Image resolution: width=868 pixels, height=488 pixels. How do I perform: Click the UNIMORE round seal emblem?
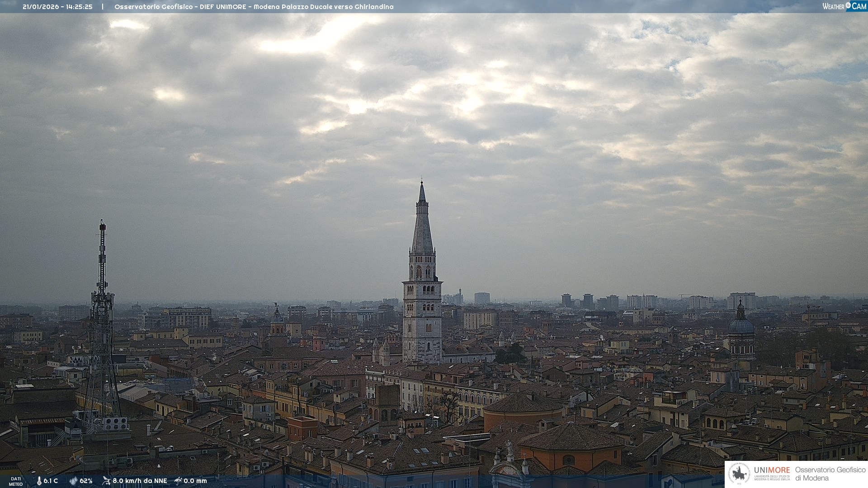click(x=739, y=474)
